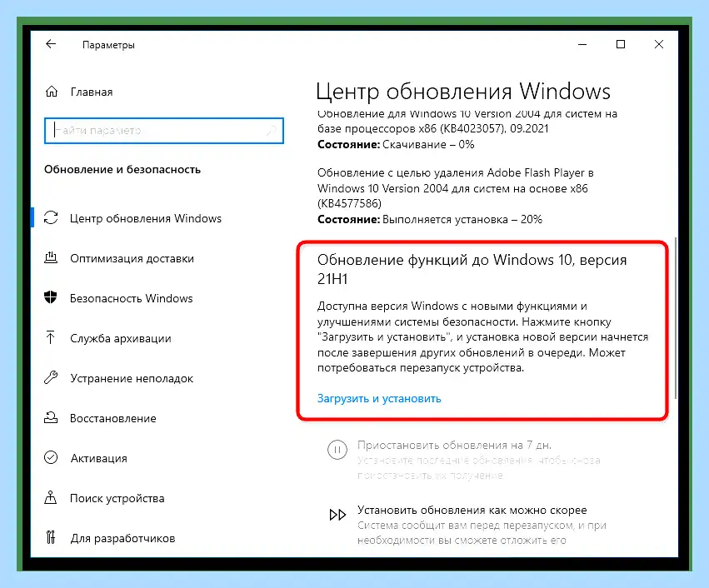Click Загрузить и установить link
Viewport: 709px width, 588px height.
(379, 399)
